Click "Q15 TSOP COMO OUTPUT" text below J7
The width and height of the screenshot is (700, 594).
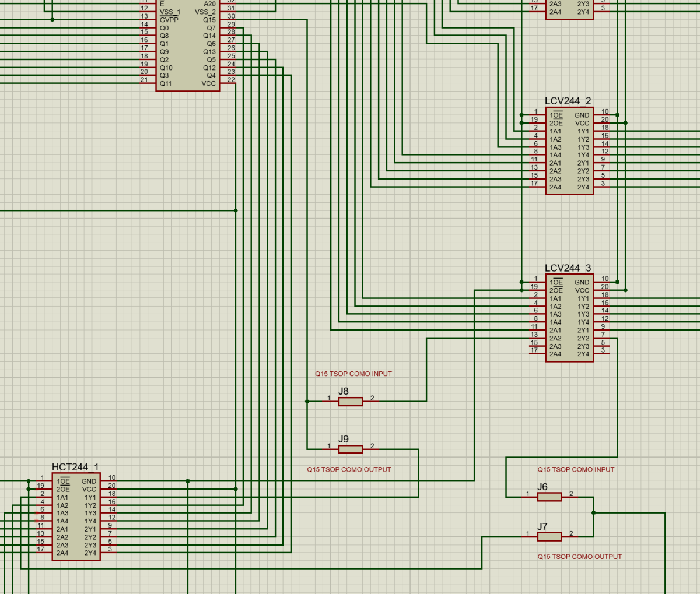(x=580, y=557)
